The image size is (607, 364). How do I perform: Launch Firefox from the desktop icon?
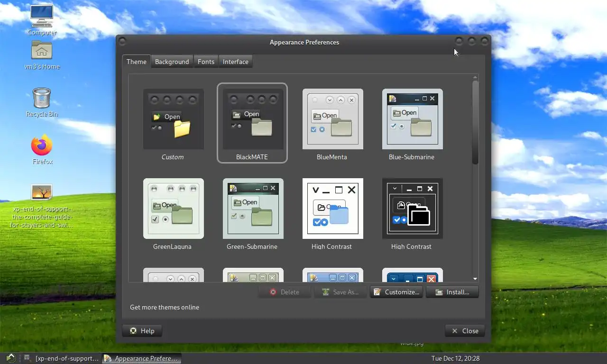coord(42,149)
